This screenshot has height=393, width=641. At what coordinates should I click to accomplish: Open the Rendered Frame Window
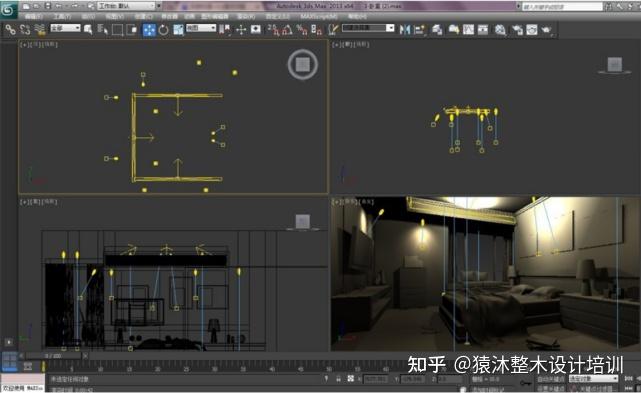(531, 29)
